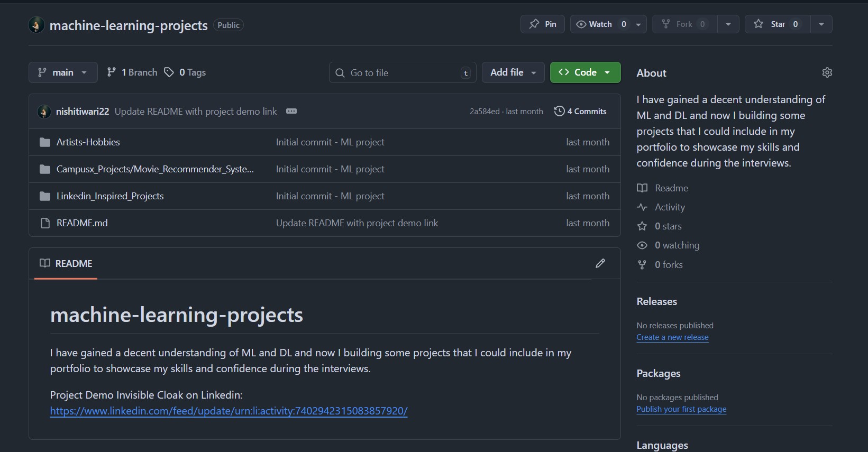Click the Releases heading
The image size is (868, 452).
[656, 301]
